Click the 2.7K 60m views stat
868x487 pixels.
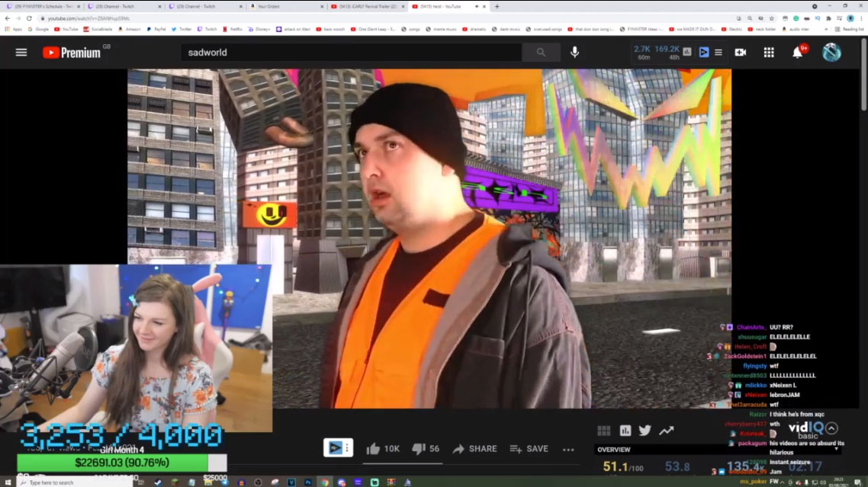[x=643, y=53]
